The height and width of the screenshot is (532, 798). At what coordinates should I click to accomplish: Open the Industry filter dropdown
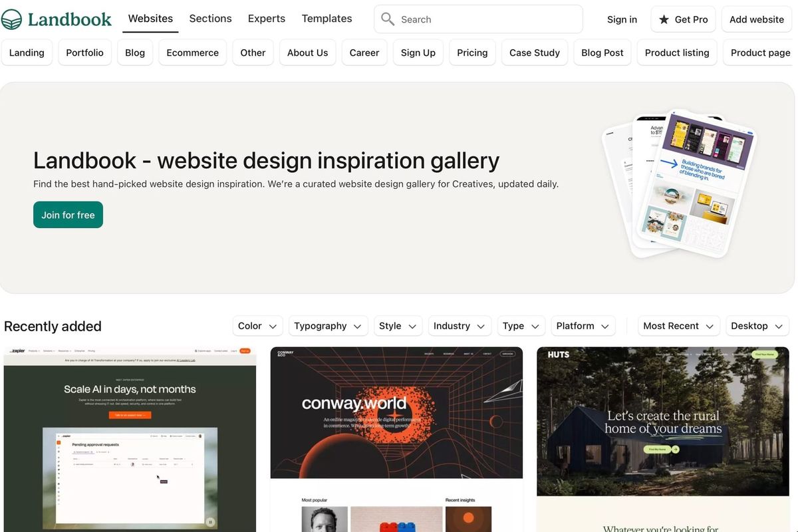click(x=460, y=326)
